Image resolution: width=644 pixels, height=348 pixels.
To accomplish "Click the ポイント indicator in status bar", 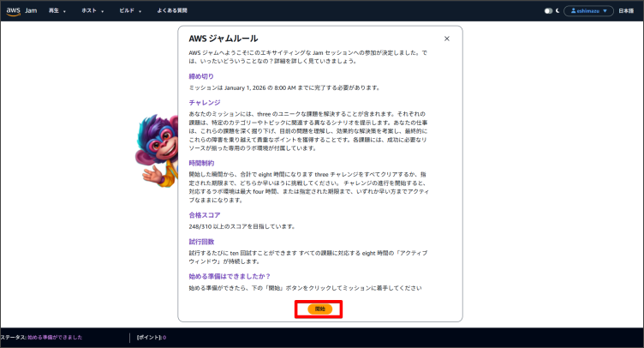I will (x=151, y=338).
